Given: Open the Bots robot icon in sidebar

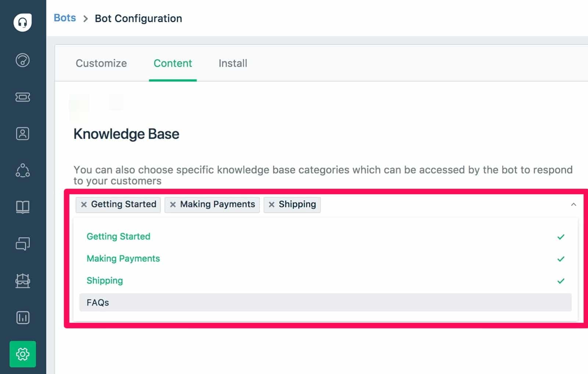Looking at the screenshot, I should (23, 281).
